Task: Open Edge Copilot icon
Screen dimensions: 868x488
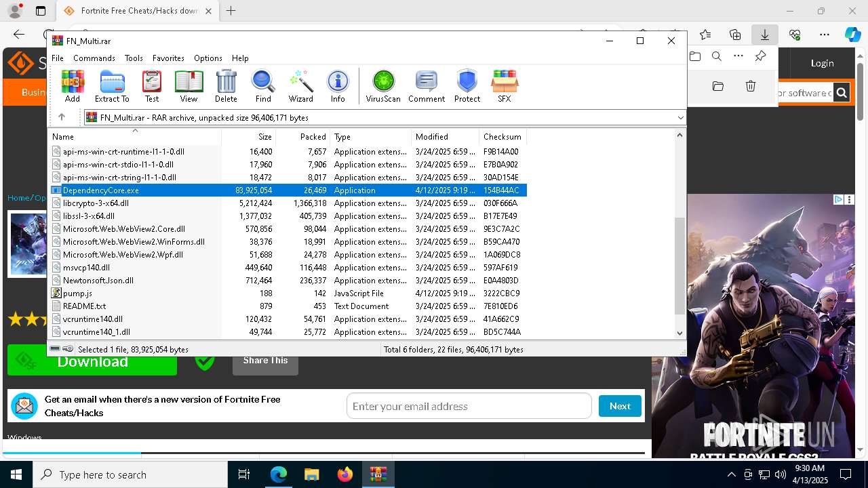Action: 852,35
